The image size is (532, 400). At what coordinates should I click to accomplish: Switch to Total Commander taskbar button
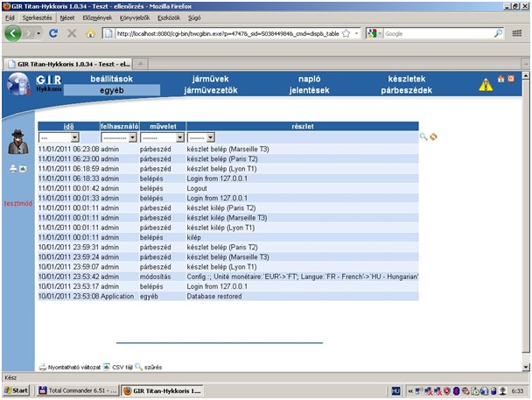tap(78, 391)
